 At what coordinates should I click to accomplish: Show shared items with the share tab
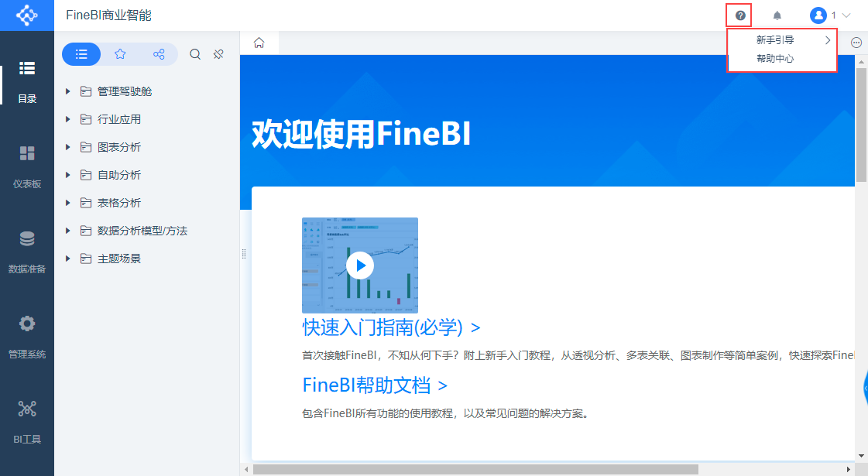click(159, 54)
